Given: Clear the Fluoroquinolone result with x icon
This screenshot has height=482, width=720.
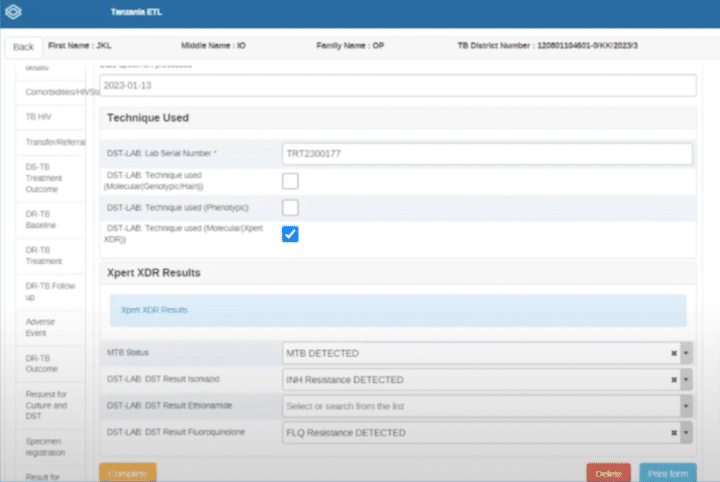Looking at the screenshot, I should tap(674, 433).
